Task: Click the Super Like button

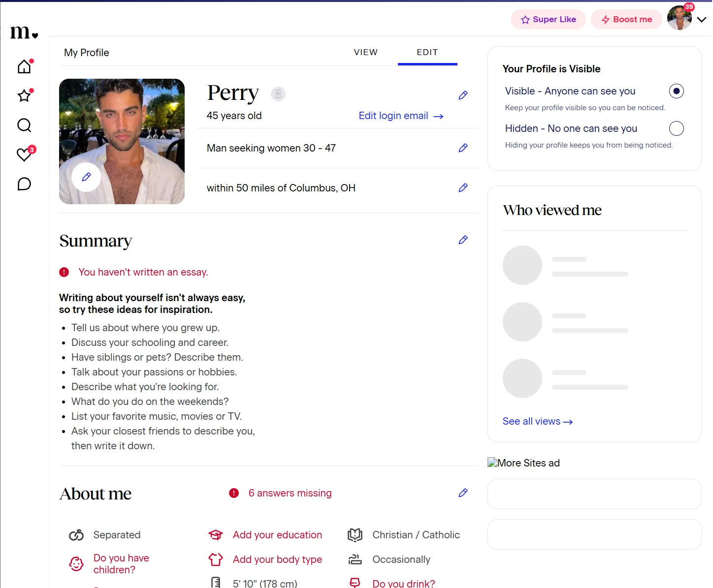Action: [x=548, y=19]
